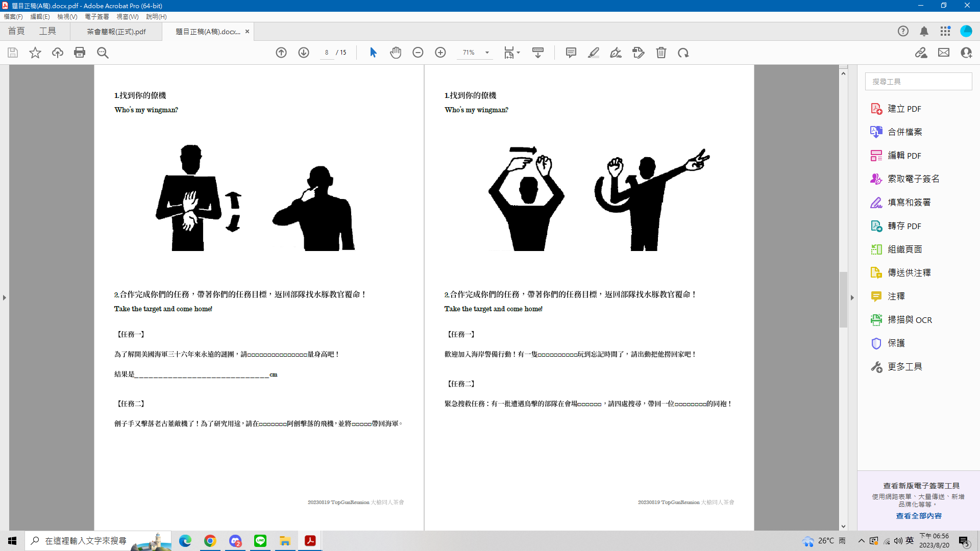980x551 pixels.
Task: Go to next page with the down arrow
Action: tap(304, 53)
